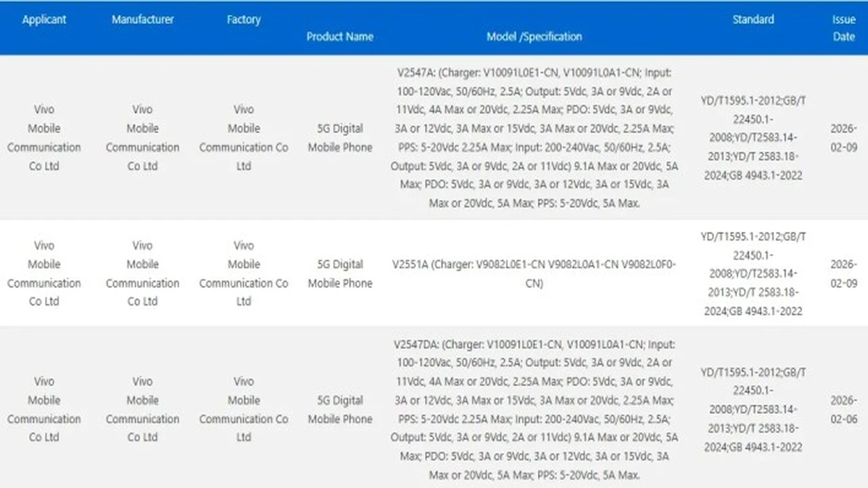Click the Applicant column header
The image size is (868, 488).
coord(44,20)
